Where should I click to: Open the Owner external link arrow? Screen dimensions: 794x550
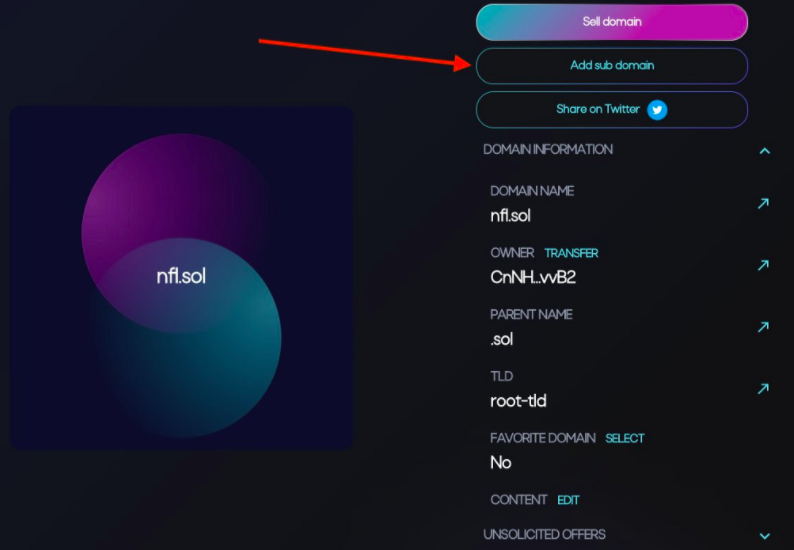coord(763,265)
